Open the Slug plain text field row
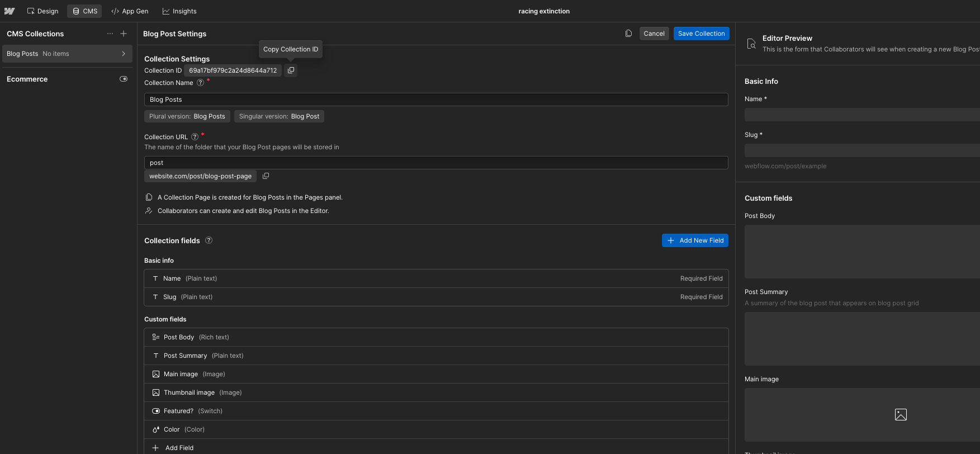This screenshot has height=454, width=980. coord(436,297)
